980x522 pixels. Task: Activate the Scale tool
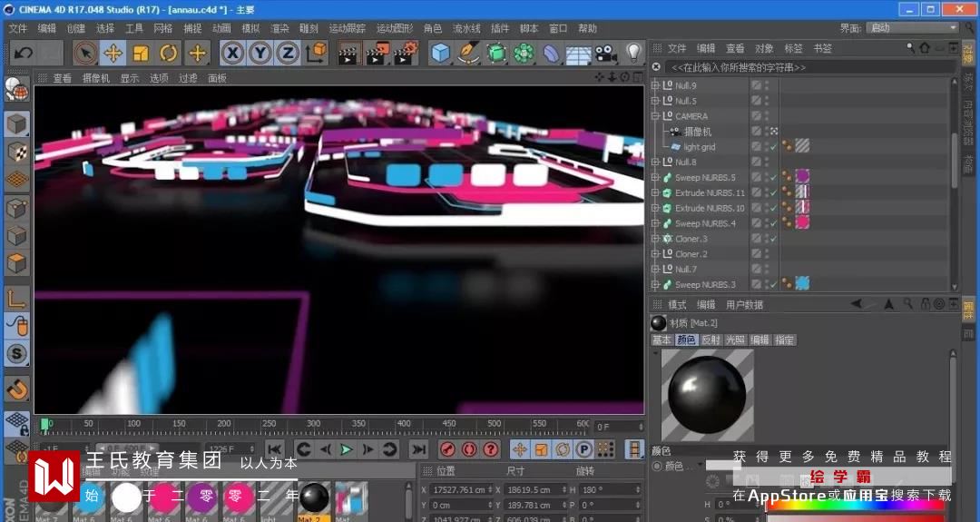point(141,54)
